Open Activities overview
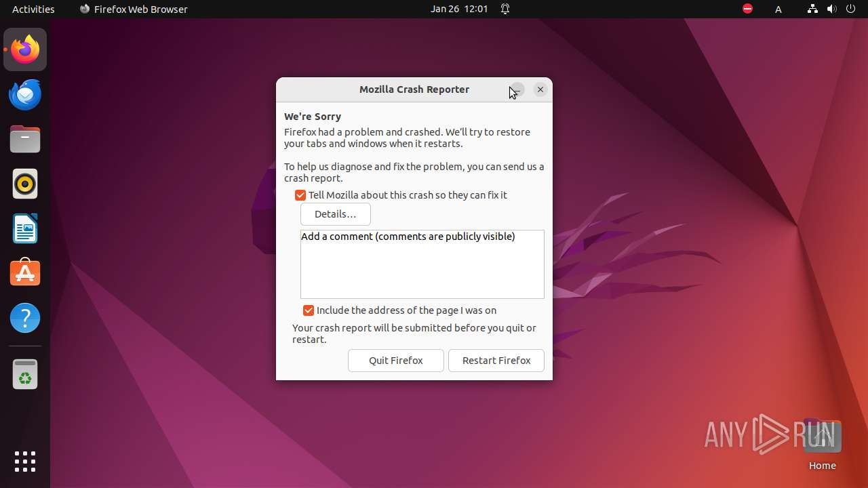 click(x=33, y=9)
